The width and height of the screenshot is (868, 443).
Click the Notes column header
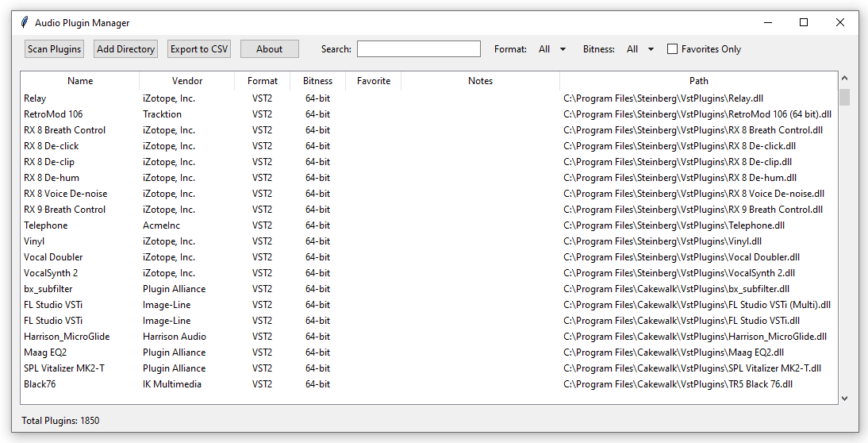(481, 81)
